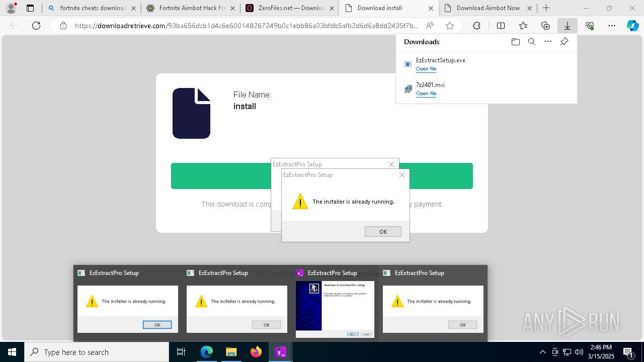The width and height of the screenshot is (644, 362).
Task: Select the first EzExtractPro Setup taskbar preview
Action: click(x=128, y=303)
